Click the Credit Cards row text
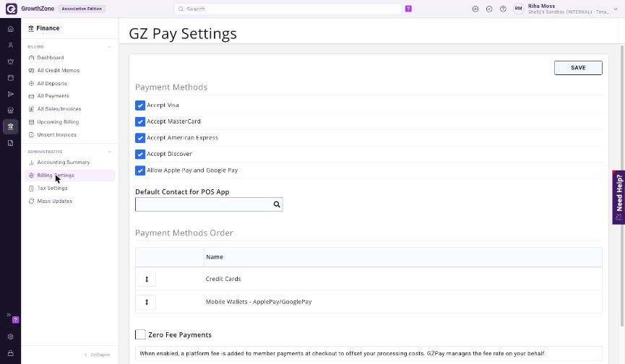Screen dimensions: 625x364 (223, 279)
